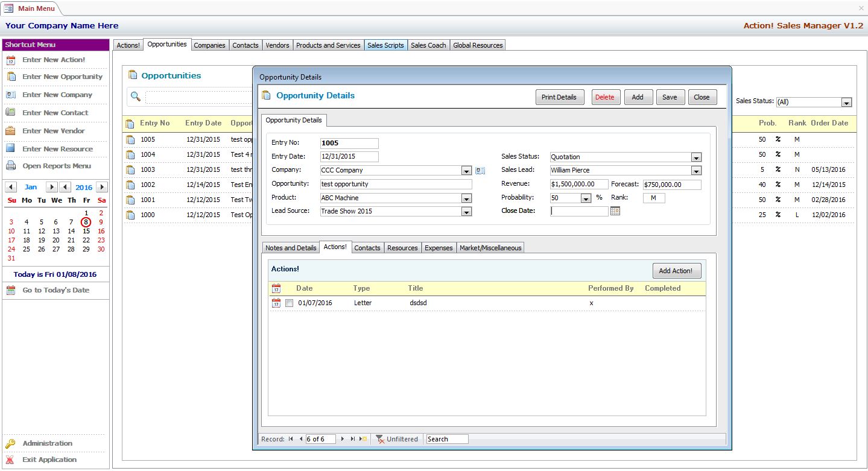Switch to the Expenses tab
Viewport: 868px width, 471px height.
(x=439, y=248)
